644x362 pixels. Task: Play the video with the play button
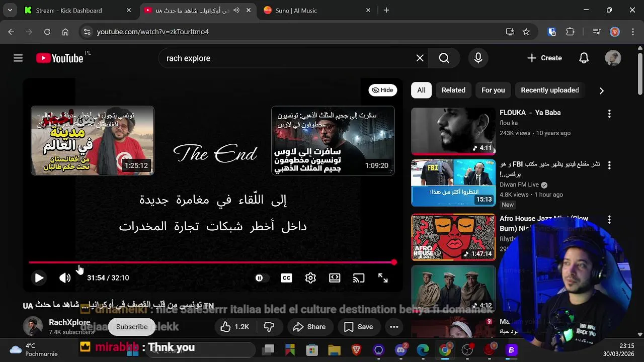[39, 278]
